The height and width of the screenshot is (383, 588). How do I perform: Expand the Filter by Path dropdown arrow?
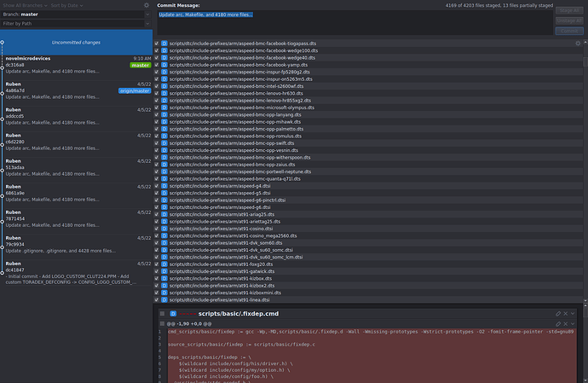(x=147, y=24)
